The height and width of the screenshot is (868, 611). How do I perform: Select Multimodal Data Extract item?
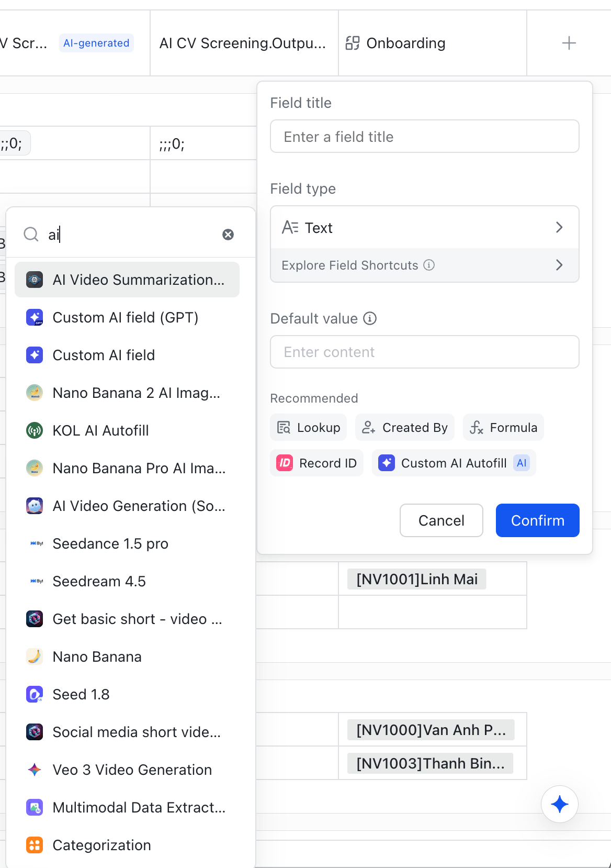127,807
